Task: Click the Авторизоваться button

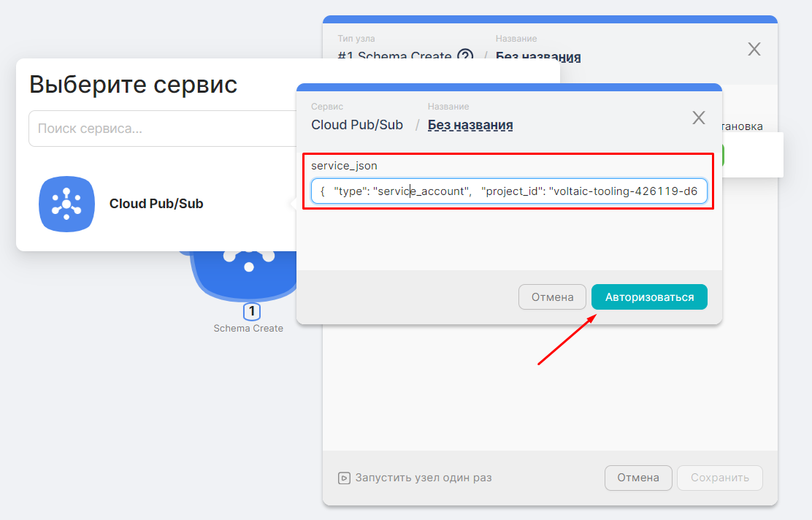Action: [x=649, y=297]
